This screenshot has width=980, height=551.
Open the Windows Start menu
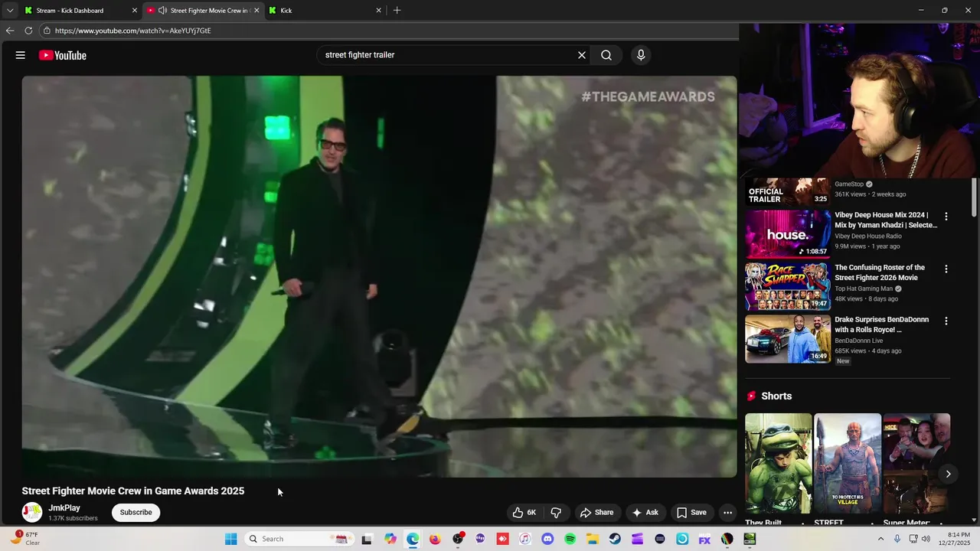point(230,539)
